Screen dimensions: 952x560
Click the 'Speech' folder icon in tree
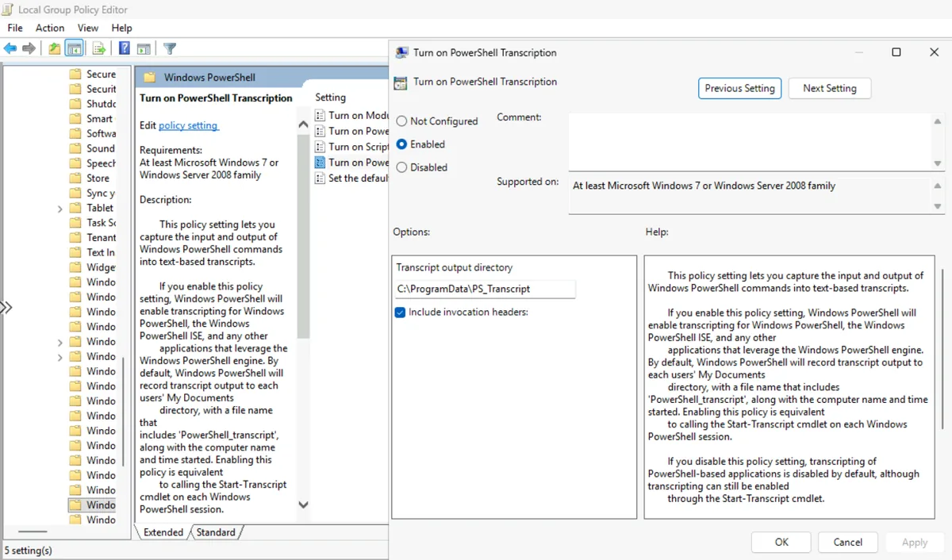click(x=75, y=163)
